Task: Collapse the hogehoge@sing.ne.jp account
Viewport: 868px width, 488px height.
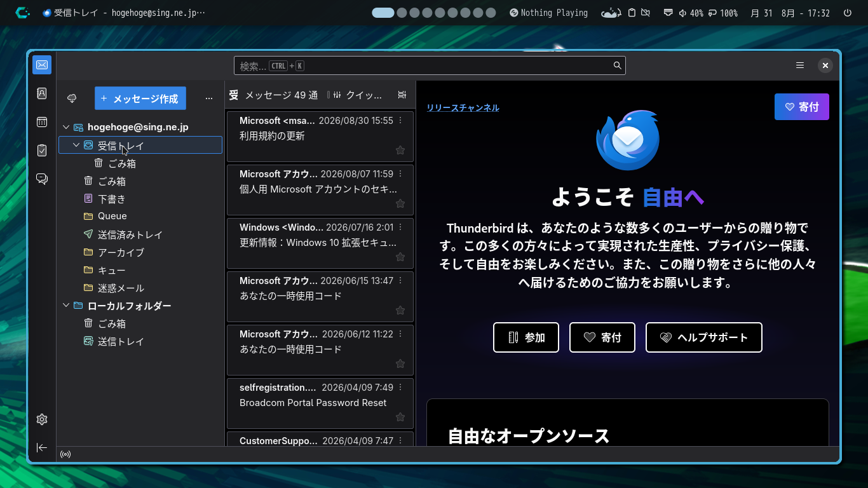Action: (x=66, y=127)
